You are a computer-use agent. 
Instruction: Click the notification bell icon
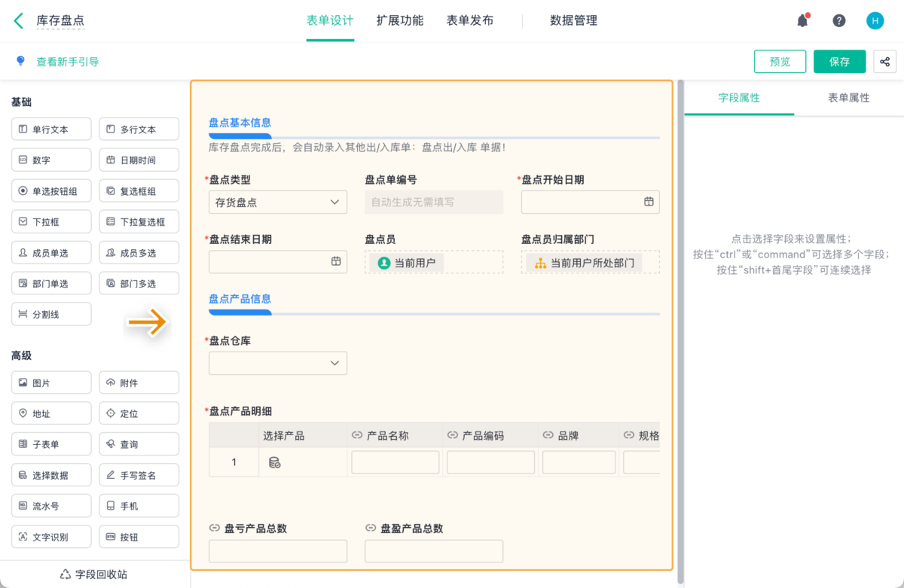[x=802, y=21]
